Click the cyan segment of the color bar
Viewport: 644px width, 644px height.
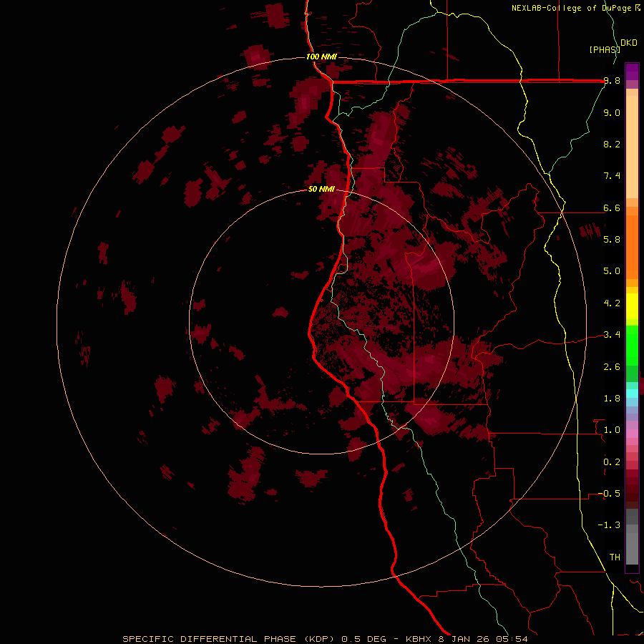pos(632,393)
